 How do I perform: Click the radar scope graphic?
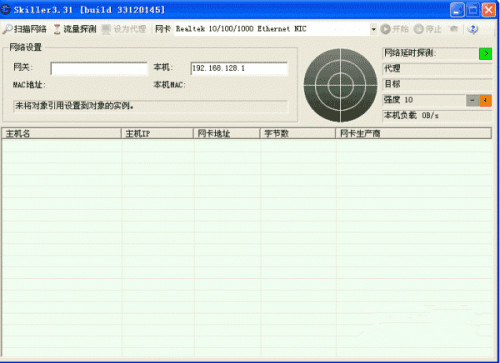pos(340,85)
